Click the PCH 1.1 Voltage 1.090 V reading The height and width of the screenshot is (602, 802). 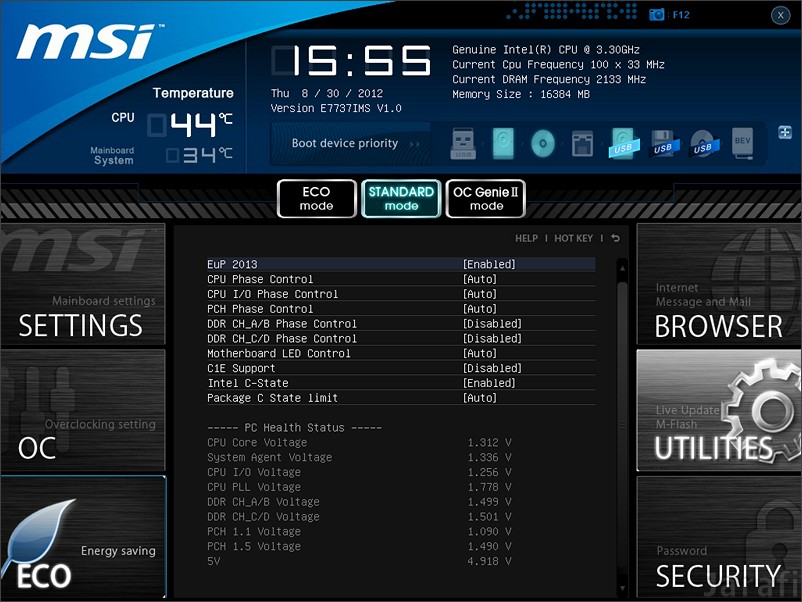(489, 531)
